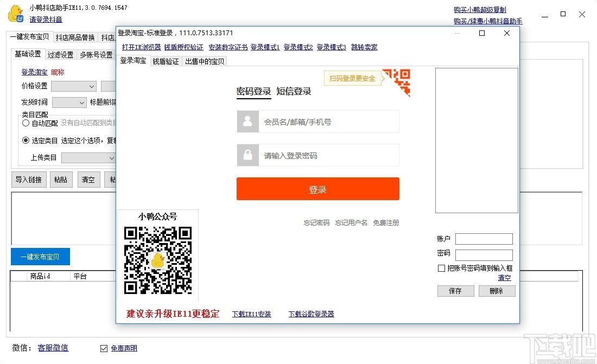Click the 免费注册 link
597x364 pixels.
[x=386, y=223]
